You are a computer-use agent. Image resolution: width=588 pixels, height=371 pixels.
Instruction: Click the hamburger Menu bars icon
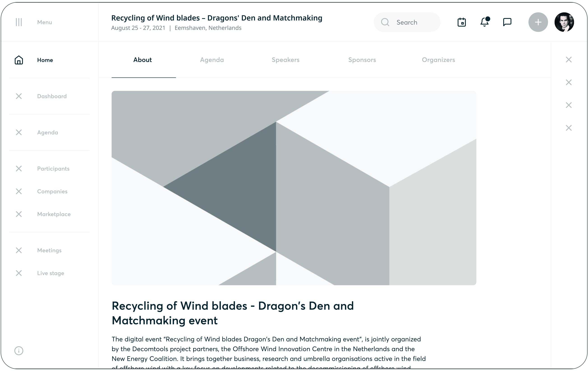pyautogui.click(x=19, y=22)
